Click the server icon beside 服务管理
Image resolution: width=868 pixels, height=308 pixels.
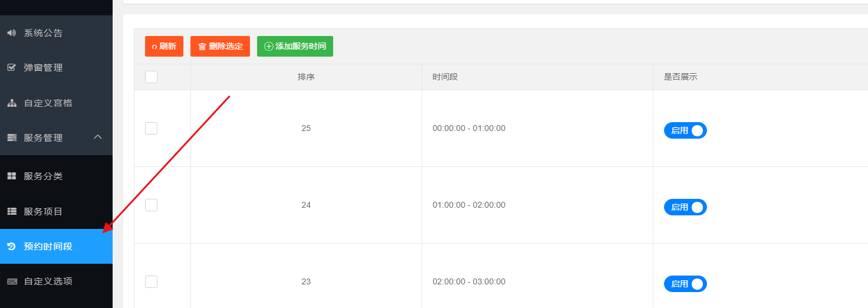(x=11, y=138)
